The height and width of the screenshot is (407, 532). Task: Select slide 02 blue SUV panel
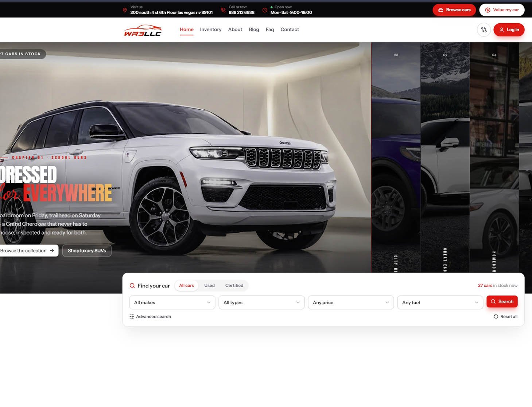396,157
